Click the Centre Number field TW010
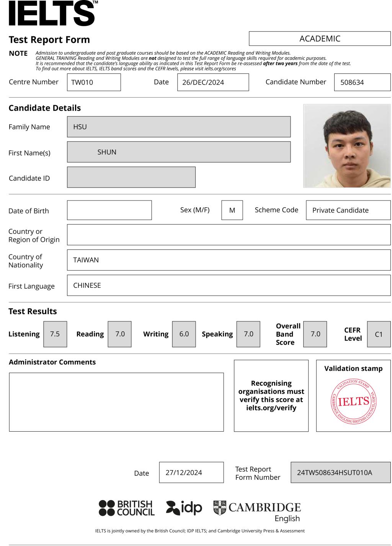 [x=94, y=82]
